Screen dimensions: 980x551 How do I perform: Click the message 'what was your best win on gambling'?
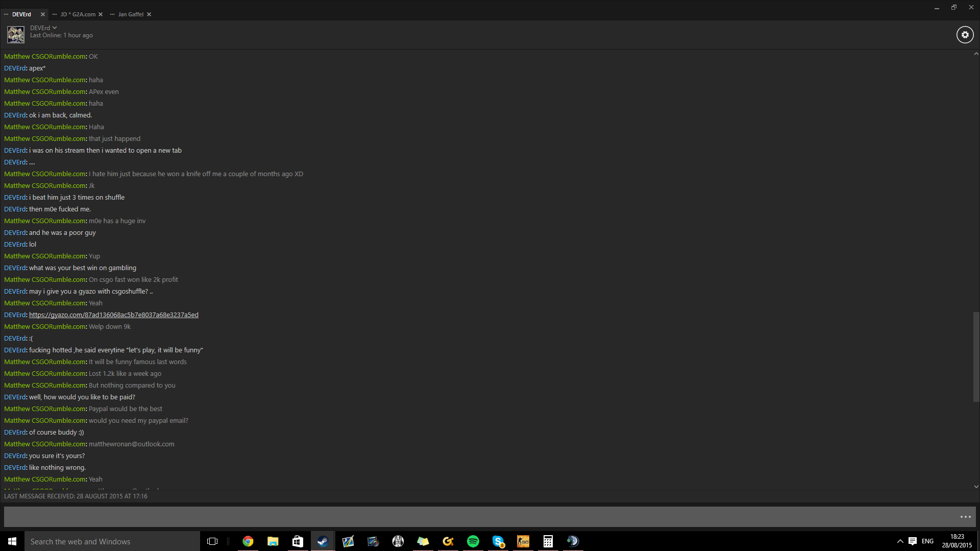click(x=83, y=268)
